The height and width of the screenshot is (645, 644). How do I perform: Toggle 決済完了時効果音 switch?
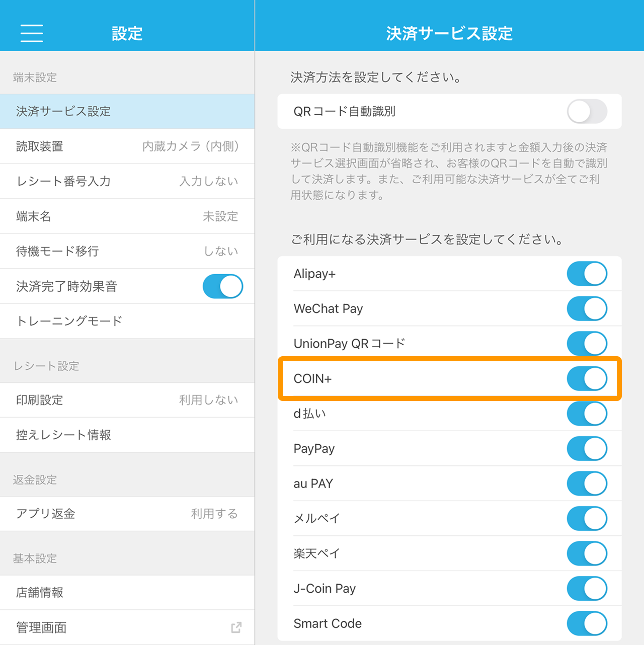222,286
